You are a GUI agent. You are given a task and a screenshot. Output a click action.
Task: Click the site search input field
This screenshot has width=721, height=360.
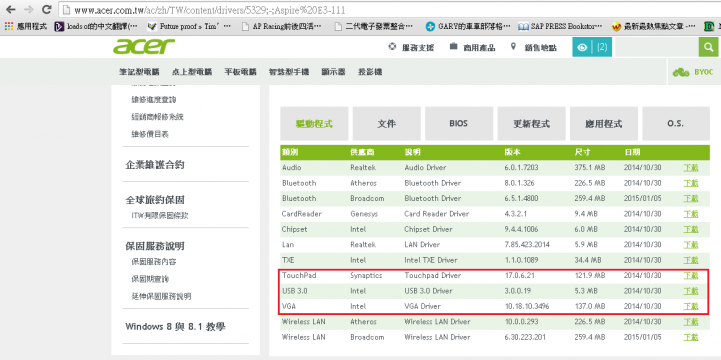pos(657,47)
